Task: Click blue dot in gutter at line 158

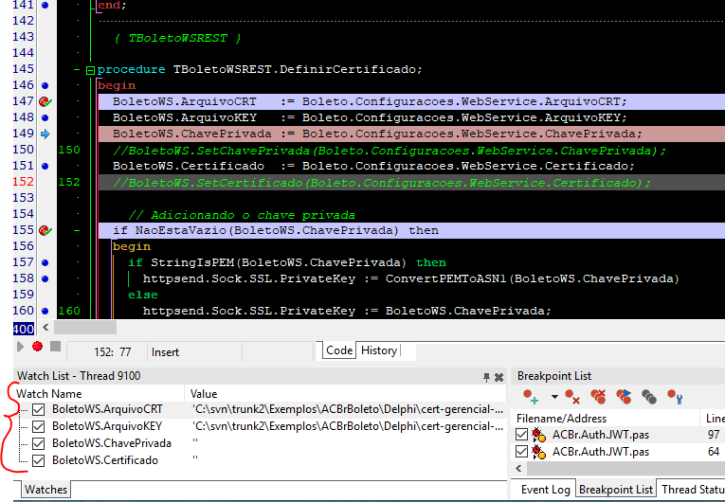Action: coord(45,279)
